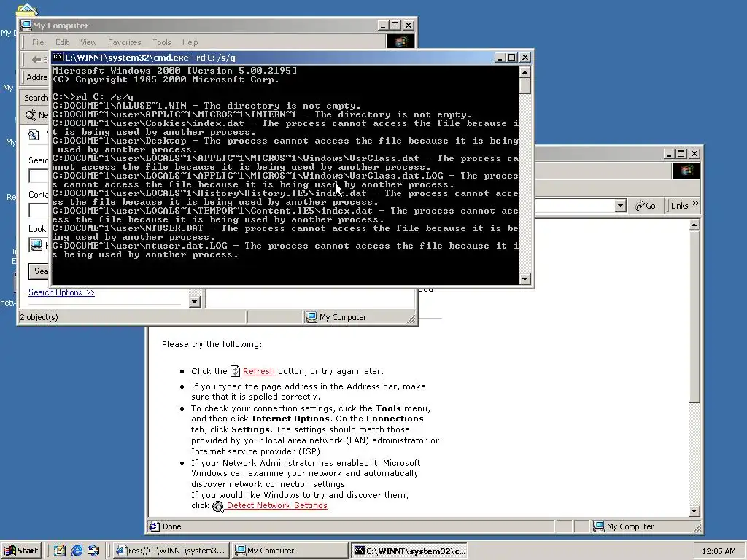Open Favorites menu in My Computer

point(124,42)
